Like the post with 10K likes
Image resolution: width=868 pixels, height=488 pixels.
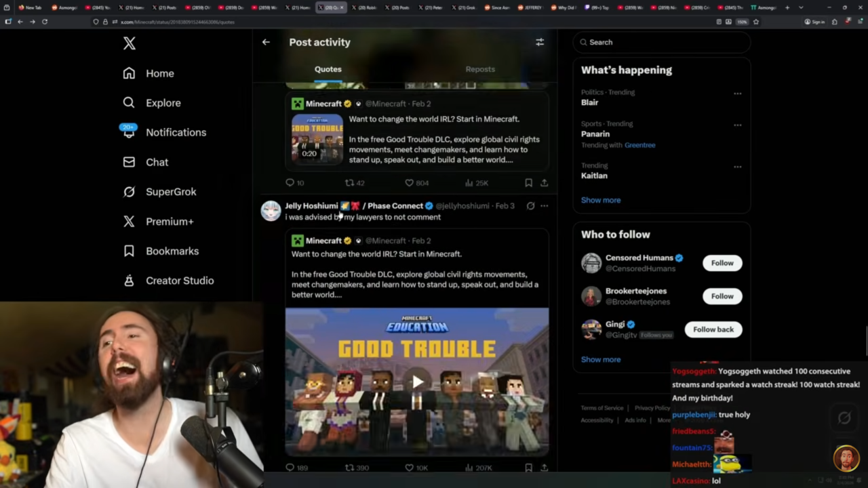(x=416, y=468)
